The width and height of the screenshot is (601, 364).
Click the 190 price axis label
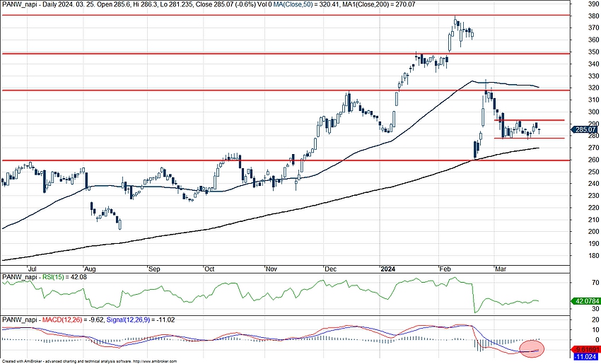coord(593,243)
